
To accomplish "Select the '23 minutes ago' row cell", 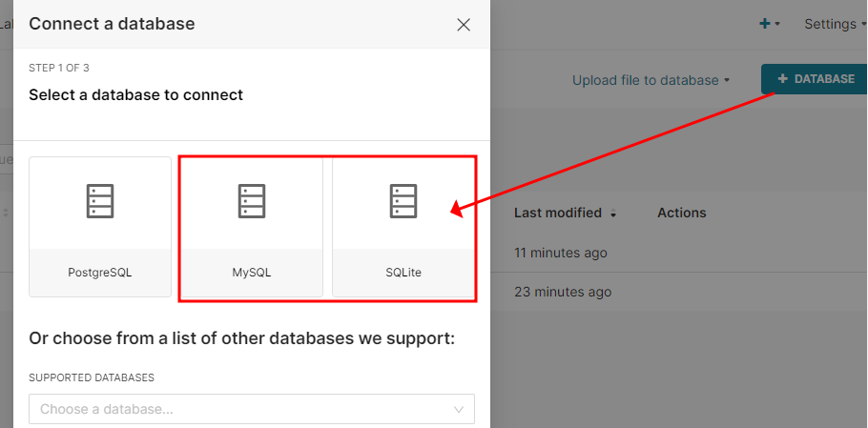I will point(563,292).
